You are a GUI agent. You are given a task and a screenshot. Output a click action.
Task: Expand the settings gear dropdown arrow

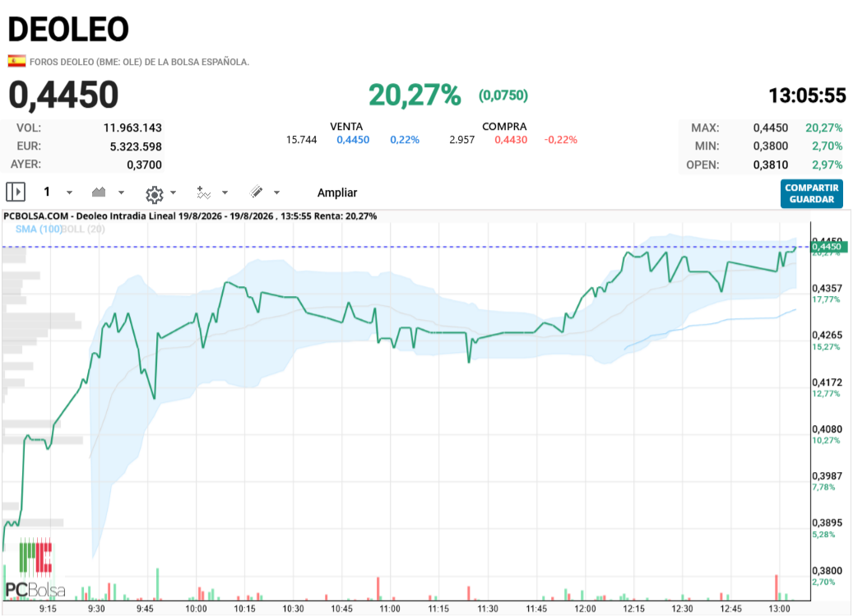(x=173, y=192)
